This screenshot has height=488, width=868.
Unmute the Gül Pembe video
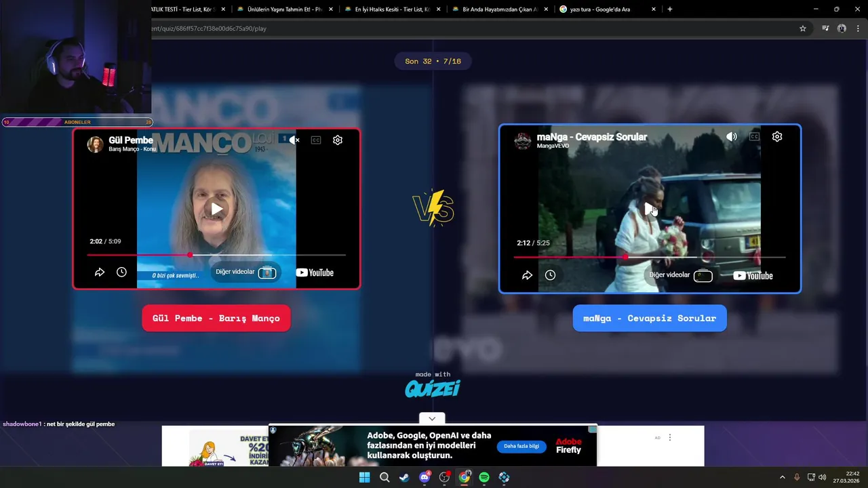(294, 140)
